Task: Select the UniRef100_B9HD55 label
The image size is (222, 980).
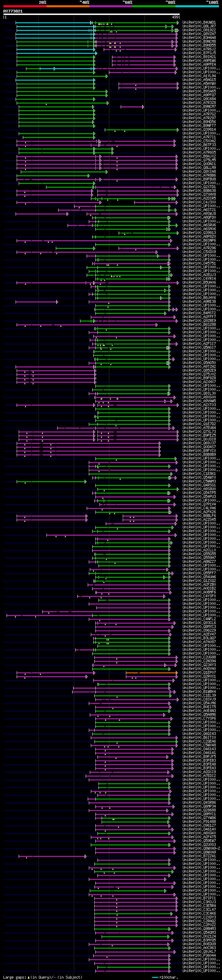Action: point(199,45)
